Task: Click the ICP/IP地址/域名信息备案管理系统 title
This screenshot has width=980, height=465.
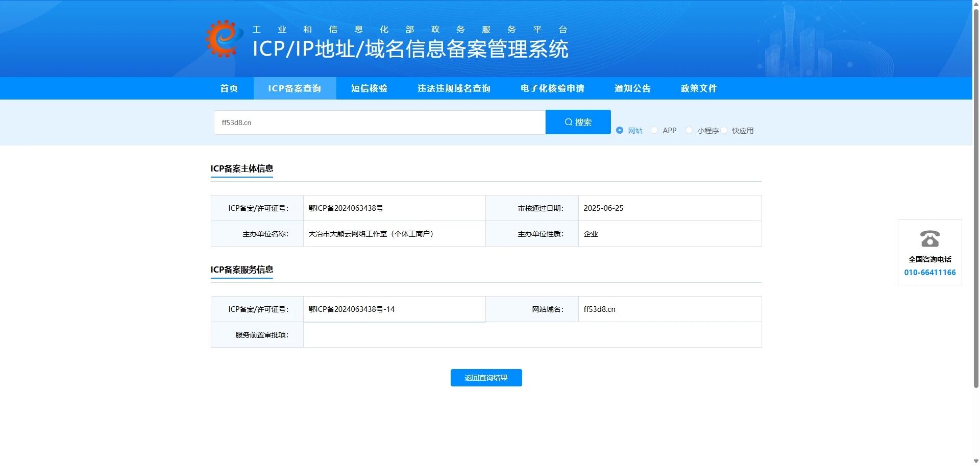Action: tap(410, 49)
